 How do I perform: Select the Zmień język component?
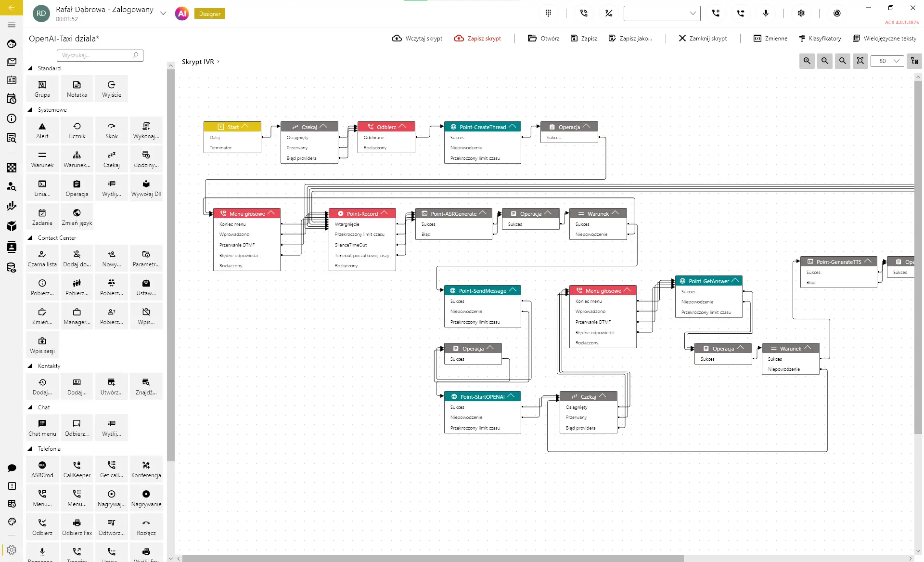pyautogui.click(x=77, y=217)
